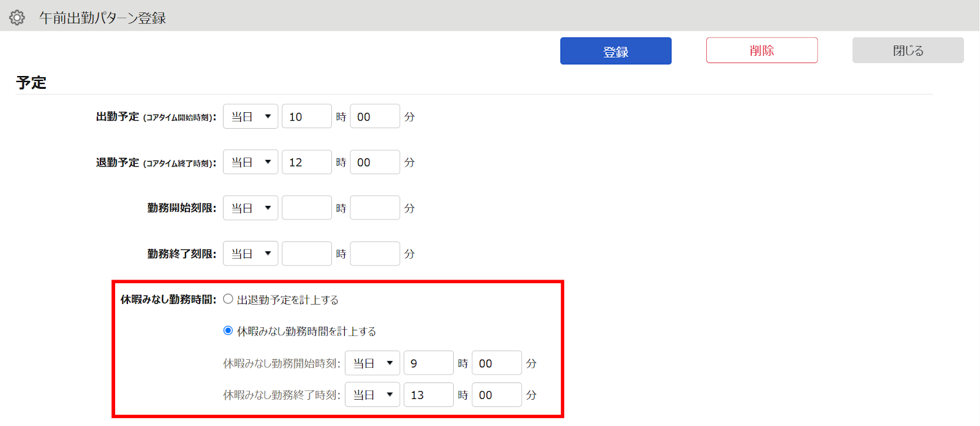Expand the 勤務終了刻限 day dropdown
This screenshot has width=980, height=426.
251,254
